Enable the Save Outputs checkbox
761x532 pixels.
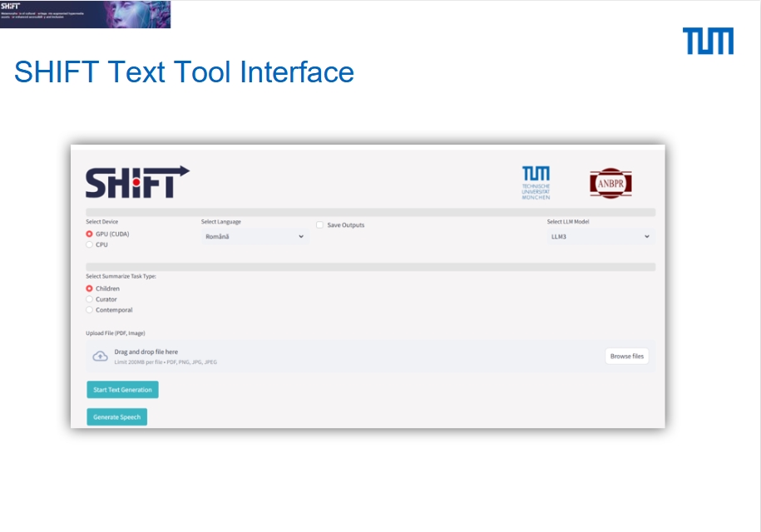[319, 225]
